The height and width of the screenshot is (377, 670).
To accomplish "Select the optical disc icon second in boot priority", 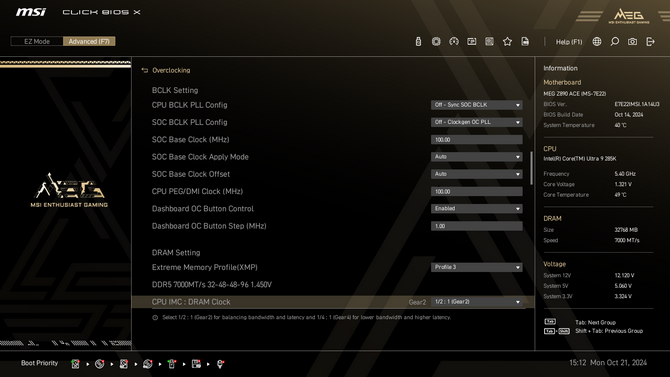I will tap(100, 364).
